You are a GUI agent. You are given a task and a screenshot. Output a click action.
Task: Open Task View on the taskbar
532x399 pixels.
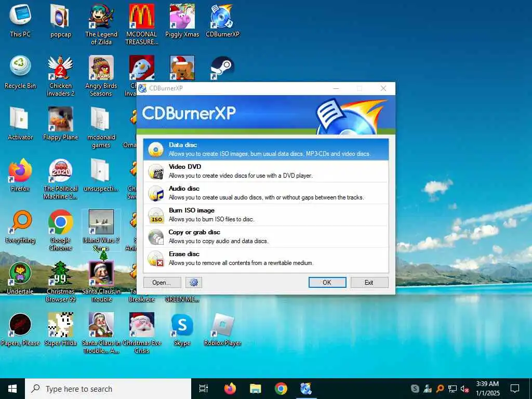[x=204, y=389]
